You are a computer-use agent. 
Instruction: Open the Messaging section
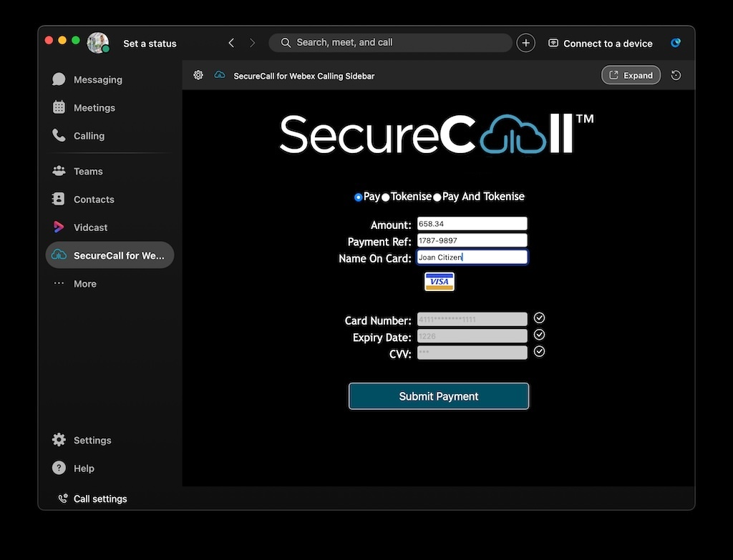point(110,79)
